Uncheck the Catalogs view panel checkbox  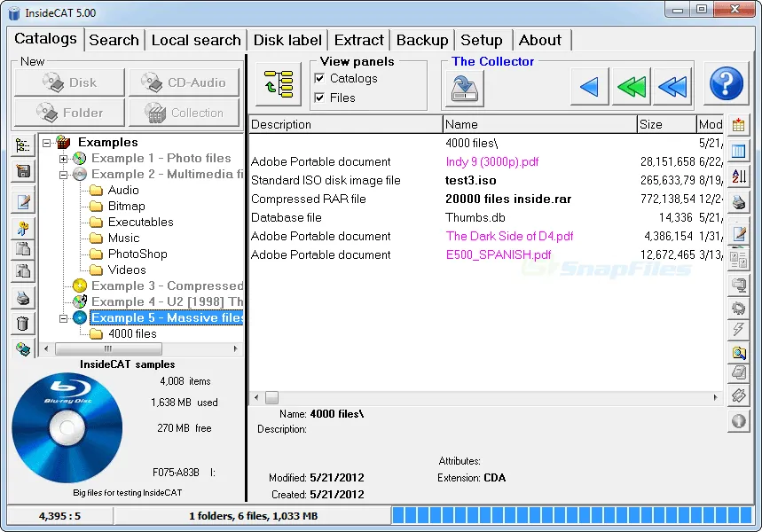click(319, 79)
